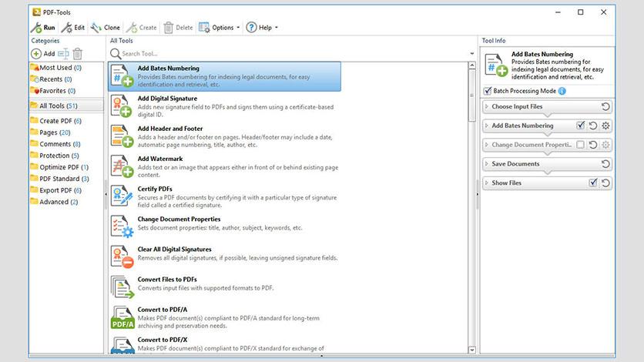The width and height of the screenshot is (644, 362).
Task: Select the Most Used category
Action: tap(66, 67)
